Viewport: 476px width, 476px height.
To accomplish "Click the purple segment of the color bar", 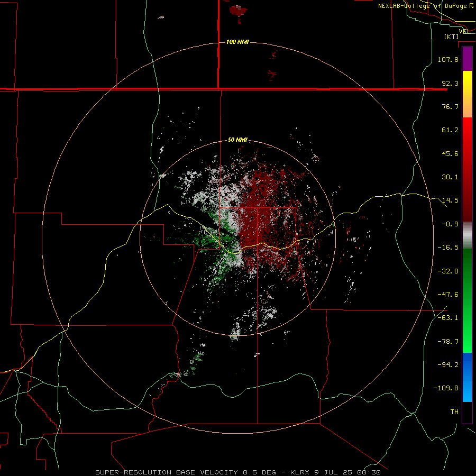I will [467, 59].
